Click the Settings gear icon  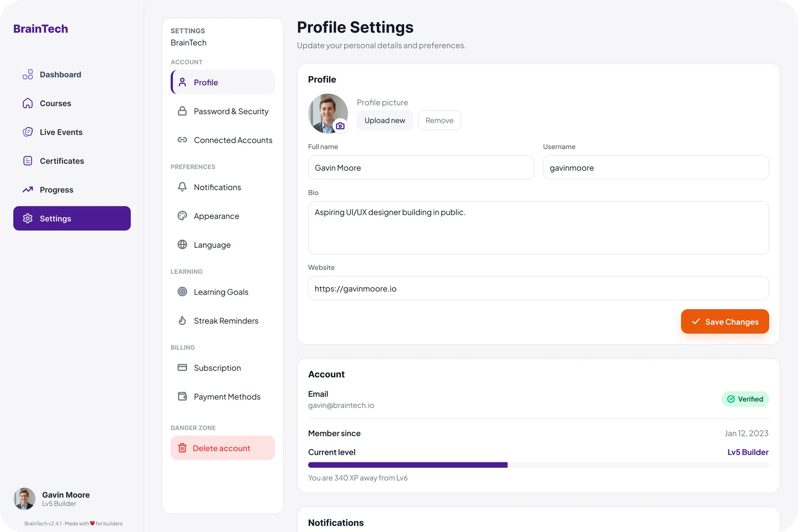(27, 219)
